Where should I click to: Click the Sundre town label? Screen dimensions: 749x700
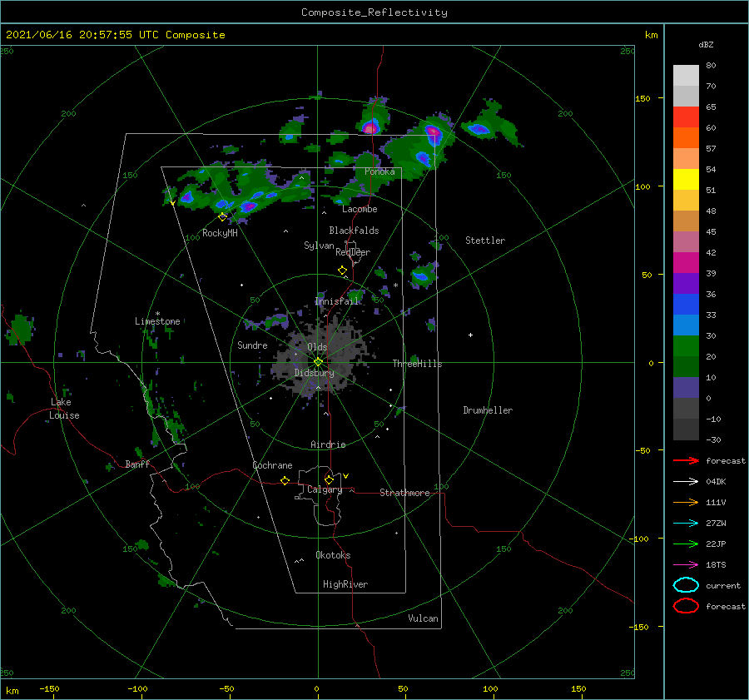point(252,345)
